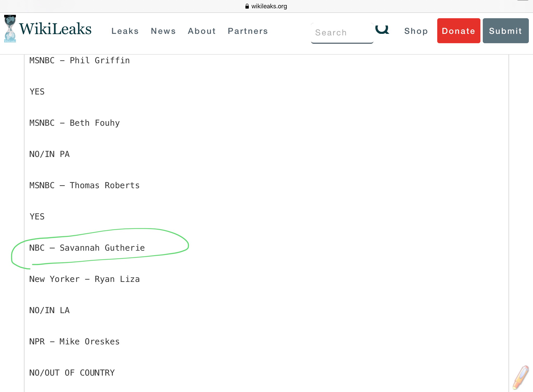Click the line 'NO/IN LA'
The height and width of the screenshot is (392, 533).
click(49, 310)
